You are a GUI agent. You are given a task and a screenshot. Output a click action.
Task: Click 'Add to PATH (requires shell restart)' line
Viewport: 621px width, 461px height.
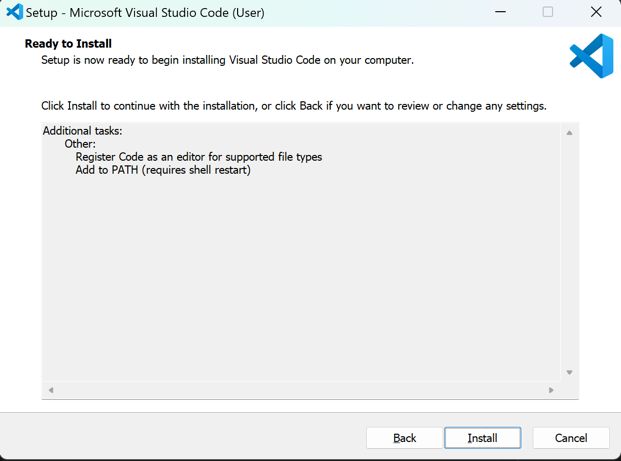[x=163, y=170]
